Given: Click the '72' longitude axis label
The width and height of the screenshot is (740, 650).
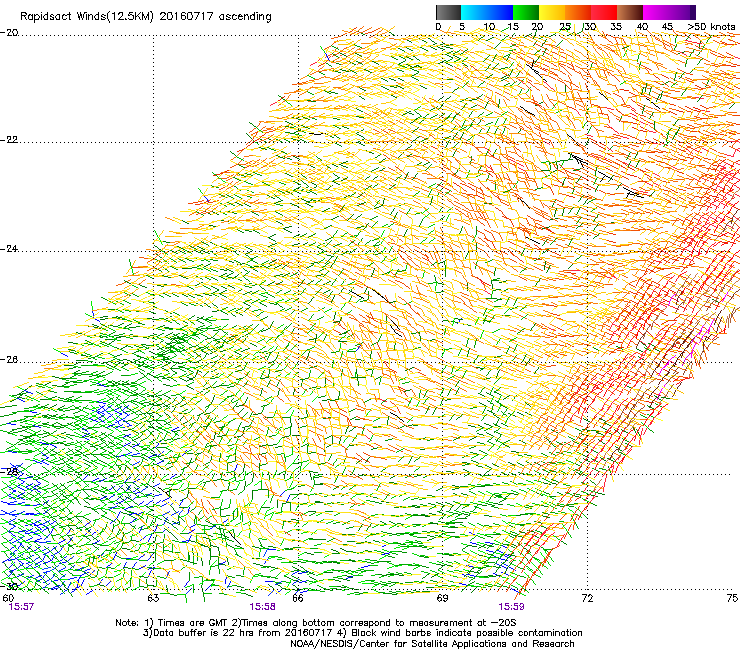Looking at the screenshot, I should click(587, 598).
